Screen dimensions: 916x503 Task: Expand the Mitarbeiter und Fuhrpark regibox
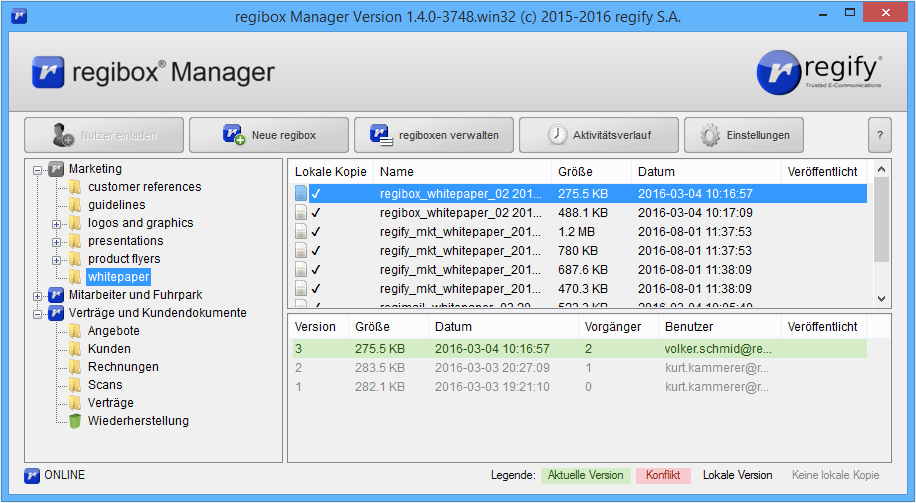37,296
